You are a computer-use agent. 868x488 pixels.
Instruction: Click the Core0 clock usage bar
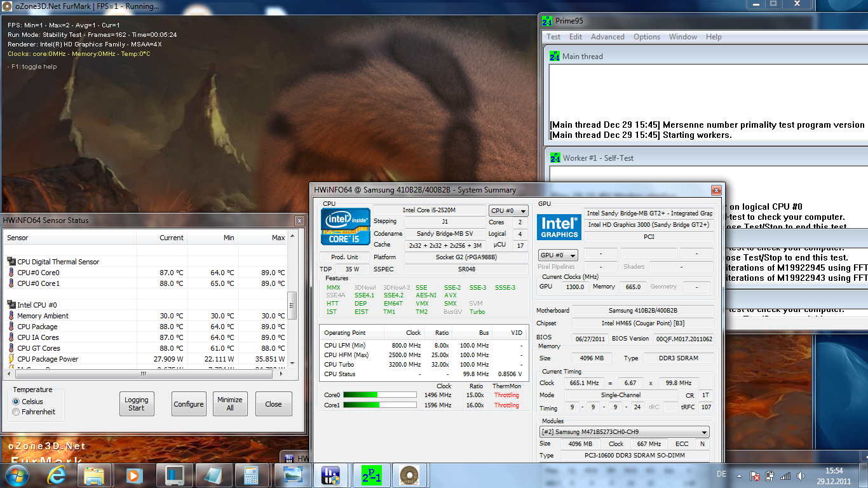[x=380, y=395]
